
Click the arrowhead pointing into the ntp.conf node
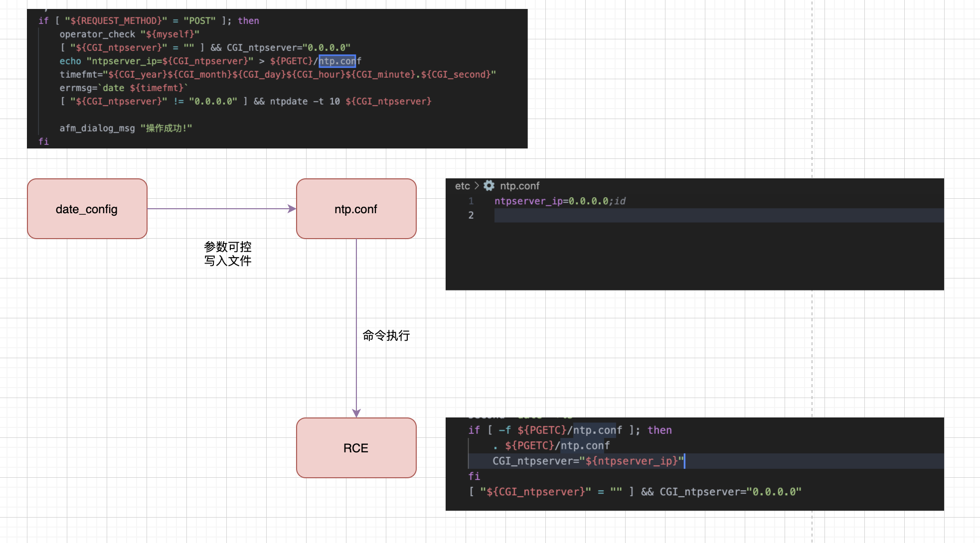tap(292, 209)
